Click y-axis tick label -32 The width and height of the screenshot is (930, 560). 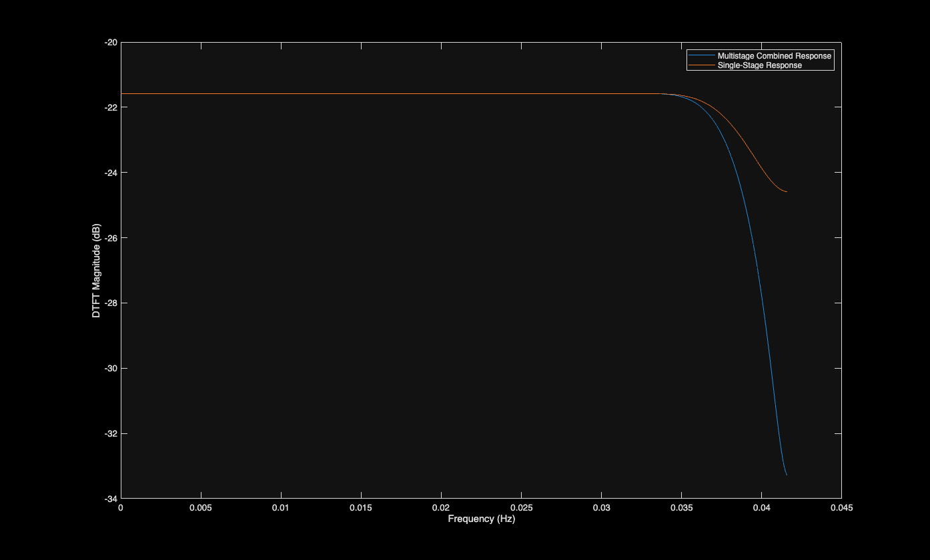110,434
